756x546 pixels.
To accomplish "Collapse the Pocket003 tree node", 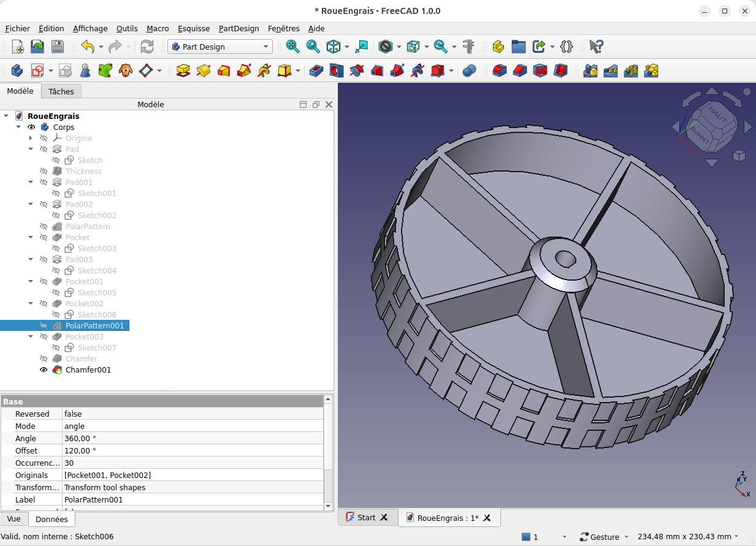I will tap(31, 337).
